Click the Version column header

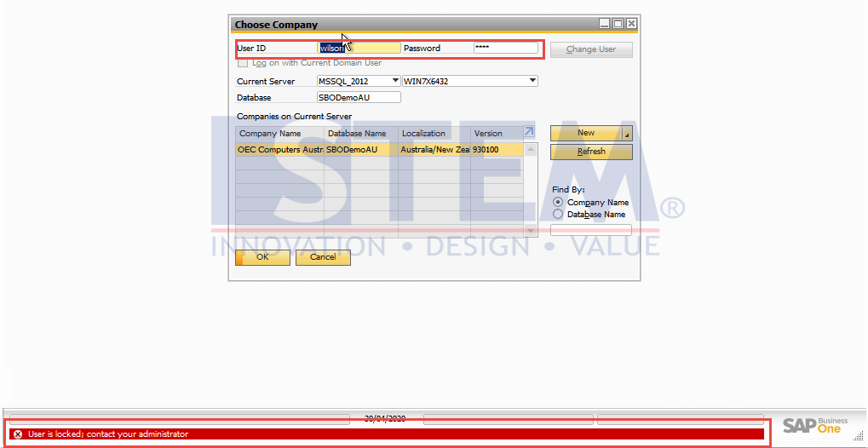pyautogui.click(x=496, y=134)
